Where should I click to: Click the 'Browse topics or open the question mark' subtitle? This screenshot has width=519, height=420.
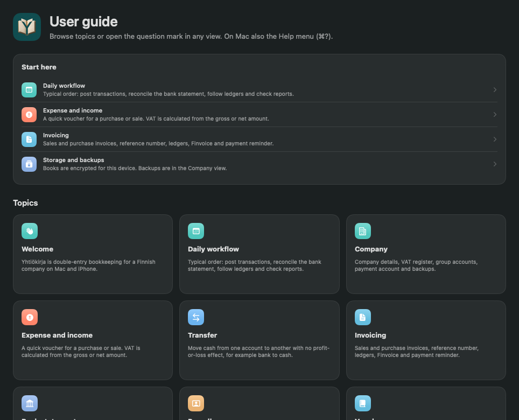point(191,37)
